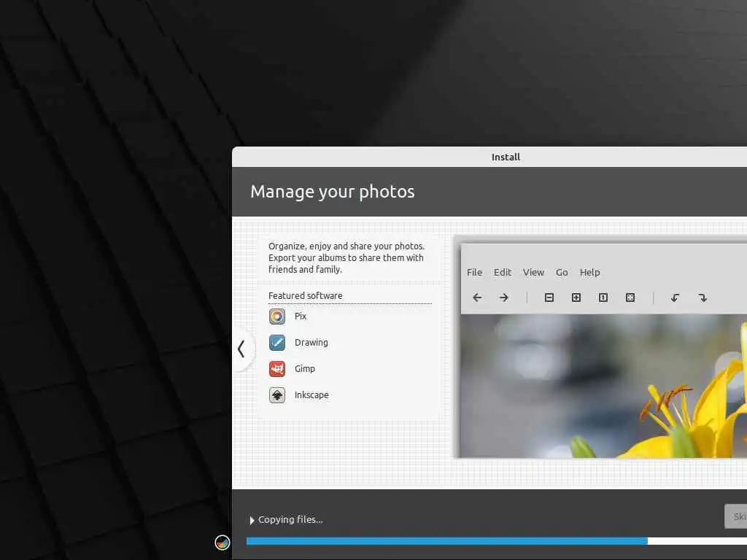Open the View menu in the Pix preview

click(x=533, y=273)
